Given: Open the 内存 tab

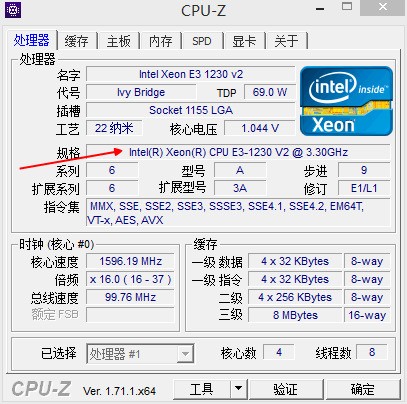Looking at the screenshot, I should [x=160, y=41].
